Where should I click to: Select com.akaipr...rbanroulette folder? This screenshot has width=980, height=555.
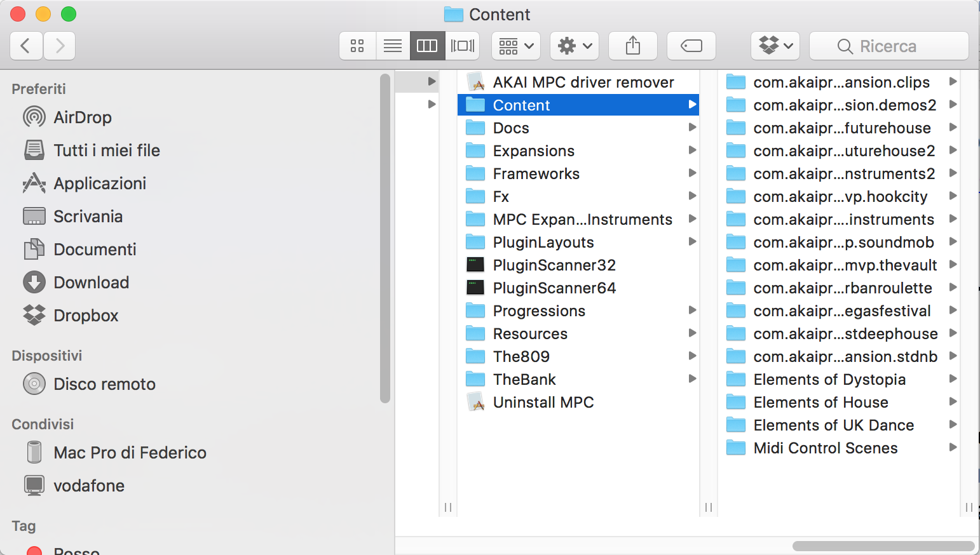coord(839,288)
